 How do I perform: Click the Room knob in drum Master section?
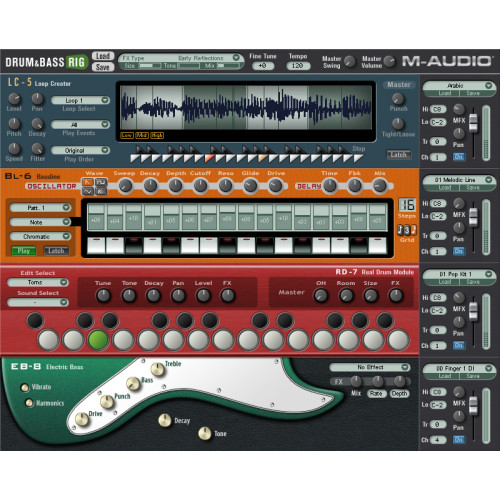(x=346, y=296)
